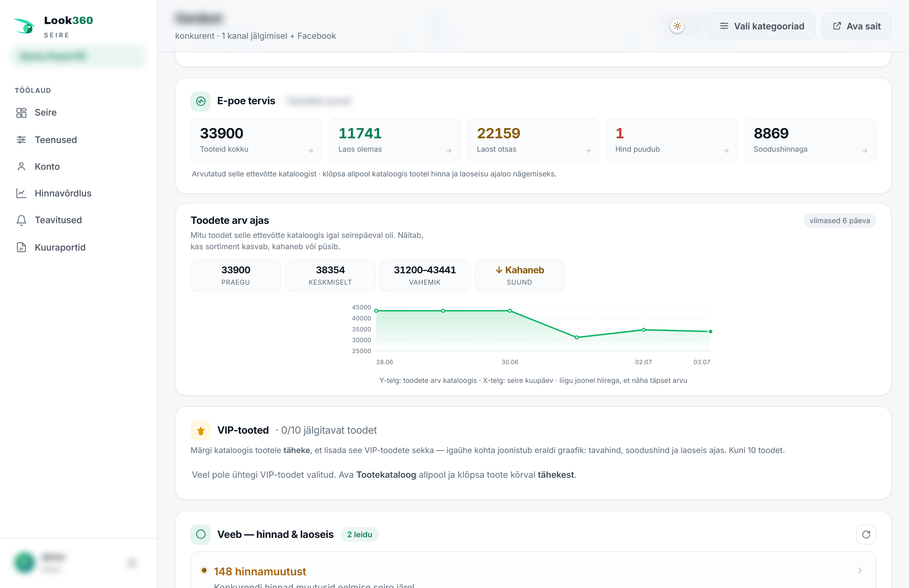Click the VIP-tooted star icon

click(201, 431)
